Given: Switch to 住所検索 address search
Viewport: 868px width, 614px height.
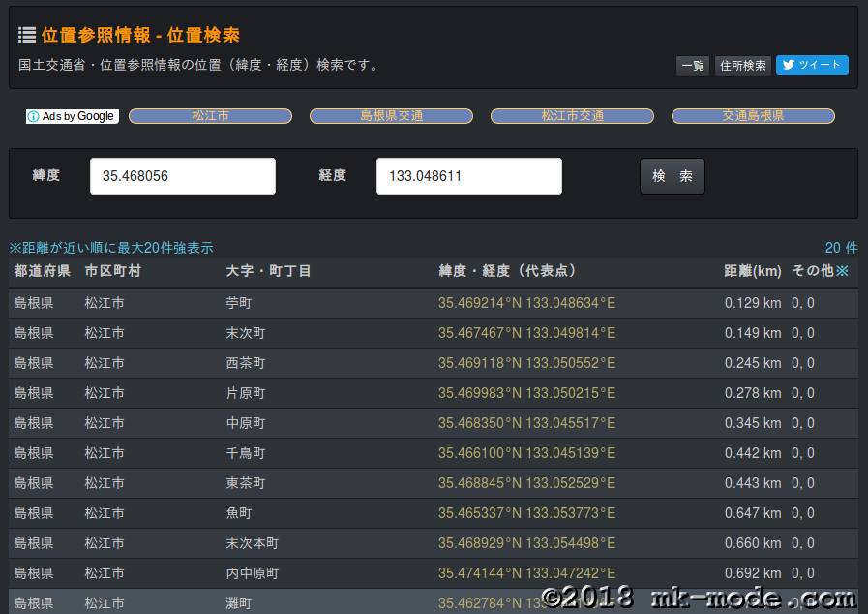Looking at the screenshot, I should pos(742,66).
